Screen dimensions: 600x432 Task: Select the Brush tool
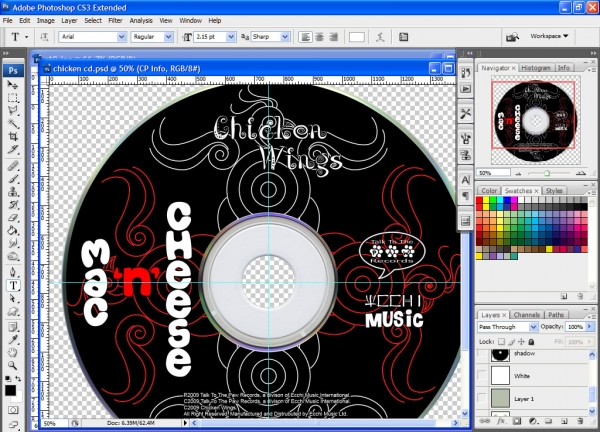pyautogui.click(x=13, y=178)
